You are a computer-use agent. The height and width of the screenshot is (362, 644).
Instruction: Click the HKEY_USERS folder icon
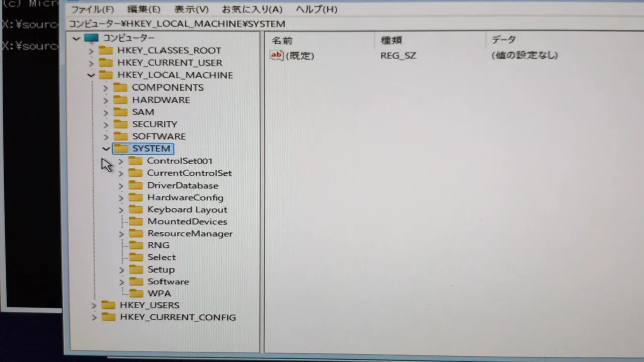(108, 305)
